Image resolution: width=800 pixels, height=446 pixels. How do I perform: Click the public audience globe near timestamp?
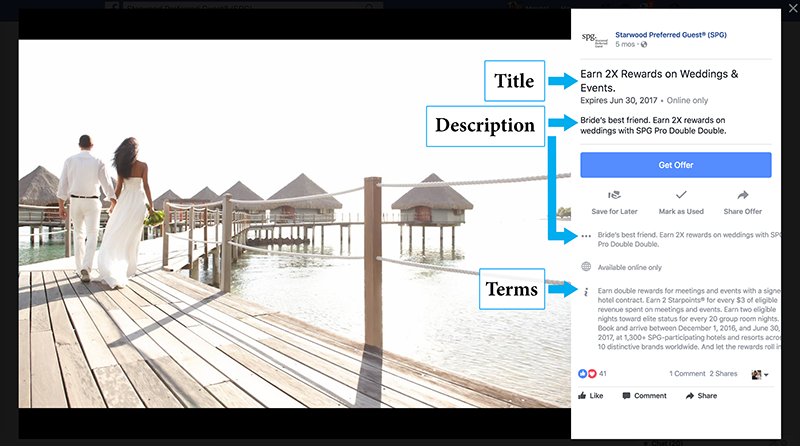(x=644, y=45)
